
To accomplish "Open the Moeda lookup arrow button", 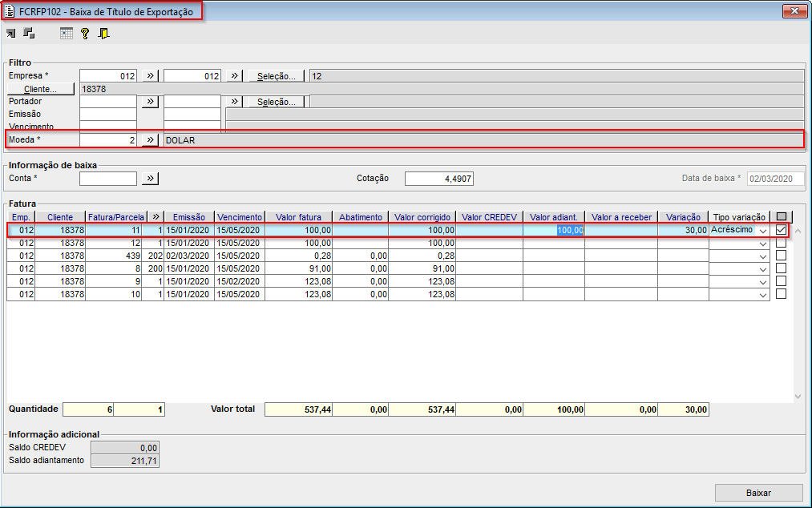I will point(150,139).
